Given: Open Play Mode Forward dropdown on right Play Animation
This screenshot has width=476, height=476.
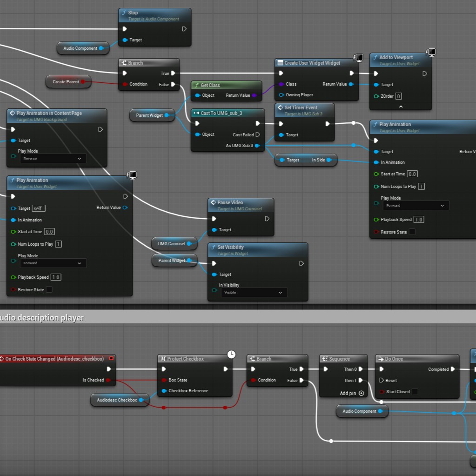Looking at the screenshot, I should coord(416,206).
